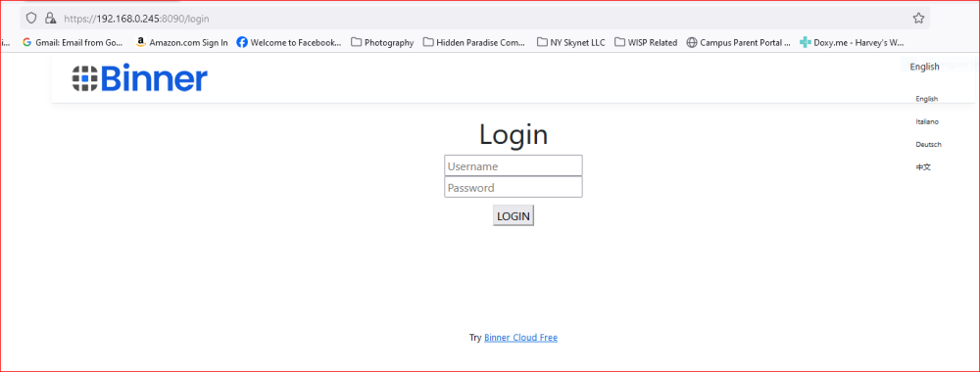The image size is (980, 372).
Task: Select 中文 from the language list
Action: click(923, 167)
